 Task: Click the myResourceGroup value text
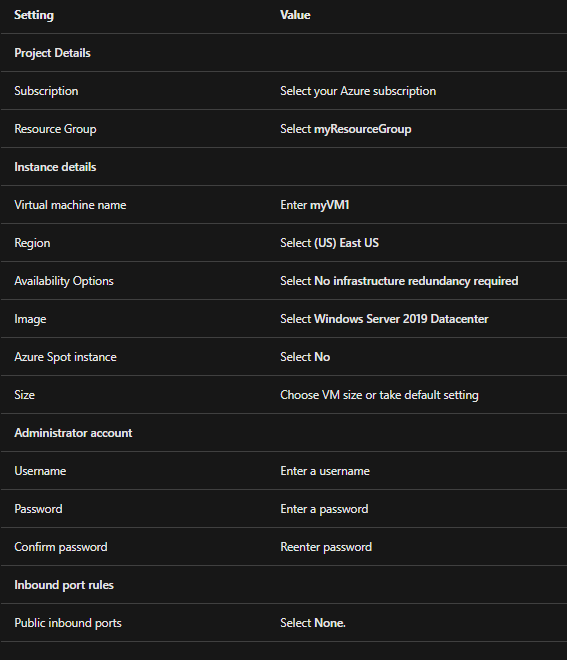tap(363, 129)
